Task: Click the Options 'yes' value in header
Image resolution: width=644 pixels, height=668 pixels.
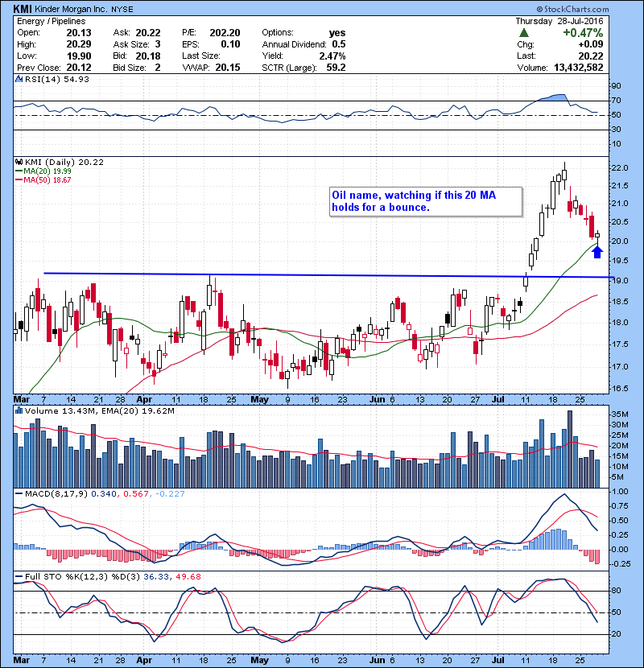Action: click(337, 33)
